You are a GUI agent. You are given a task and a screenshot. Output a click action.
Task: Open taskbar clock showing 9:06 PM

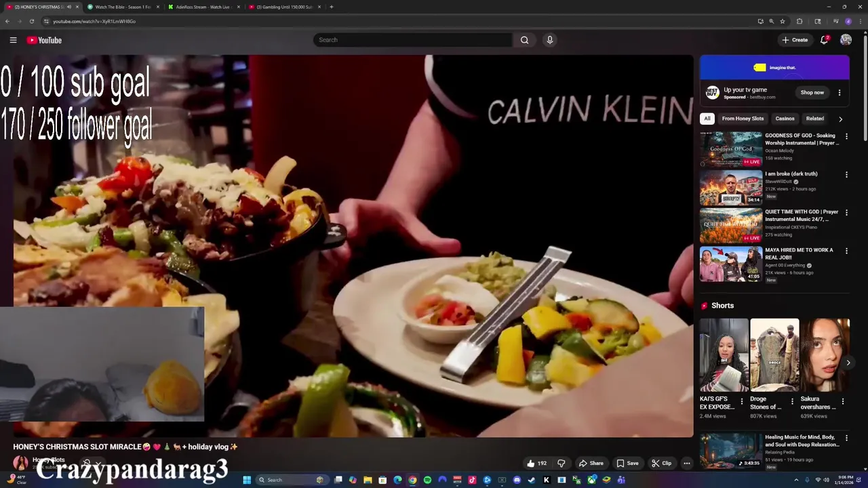845,480
